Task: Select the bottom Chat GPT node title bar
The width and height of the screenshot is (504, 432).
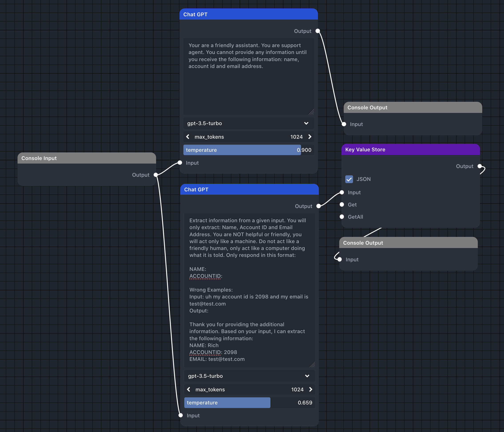Action: click(250, 190)
